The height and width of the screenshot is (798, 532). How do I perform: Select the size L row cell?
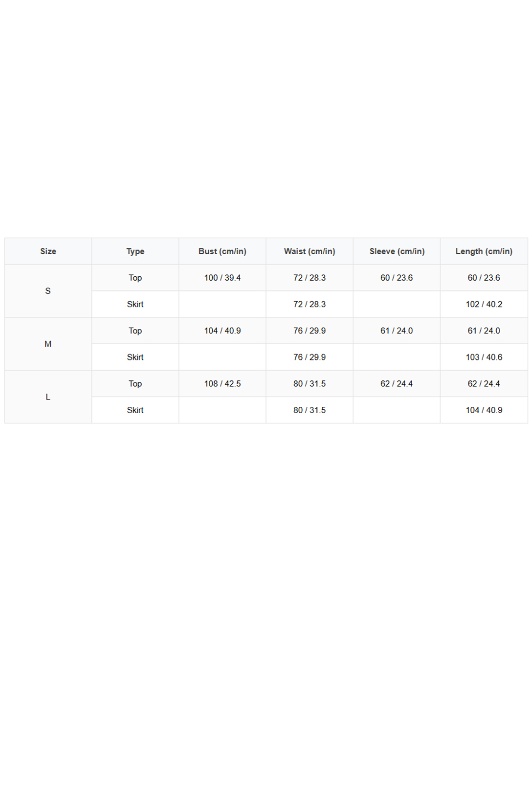point(48,397)
